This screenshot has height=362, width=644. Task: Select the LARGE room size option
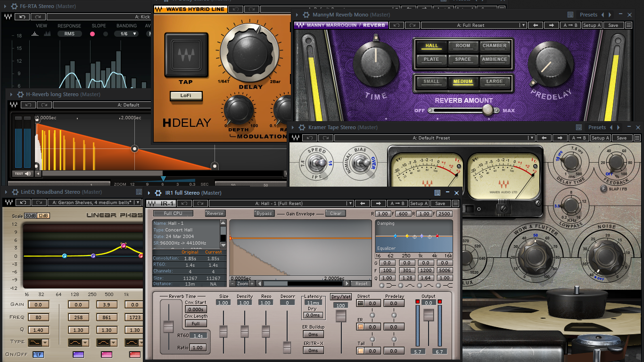coord(494,82)
